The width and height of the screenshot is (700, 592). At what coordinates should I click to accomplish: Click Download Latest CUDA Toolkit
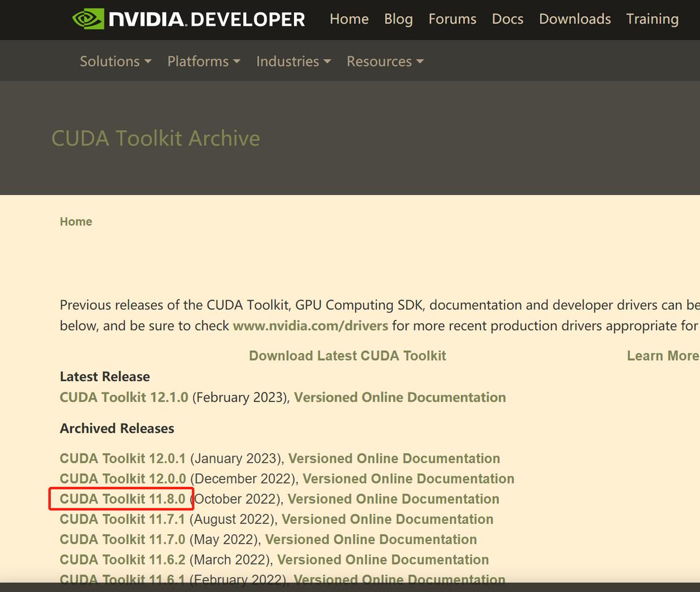pos(347,356)
